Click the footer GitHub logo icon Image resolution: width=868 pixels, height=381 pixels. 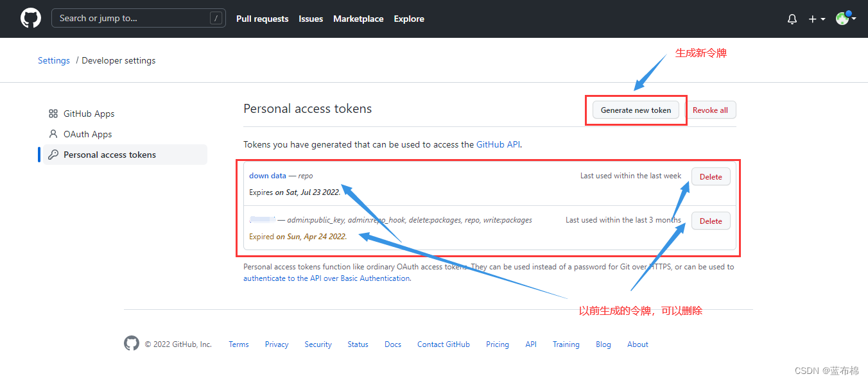pos(132,343)
